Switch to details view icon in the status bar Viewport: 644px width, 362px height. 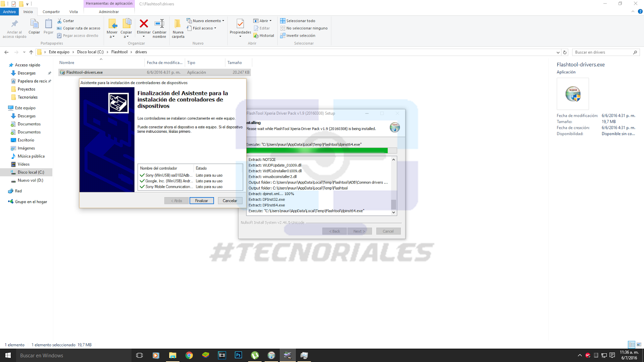click(632, 345)
